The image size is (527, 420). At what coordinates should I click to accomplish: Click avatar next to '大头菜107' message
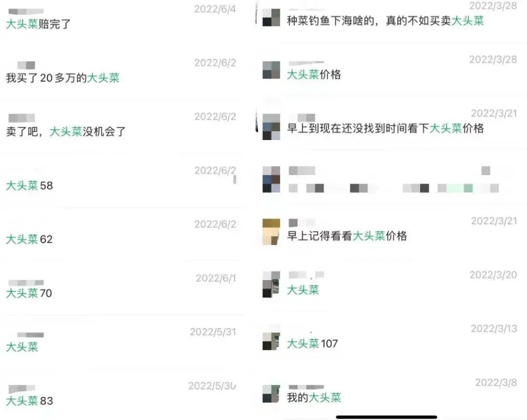pos(271,341)
